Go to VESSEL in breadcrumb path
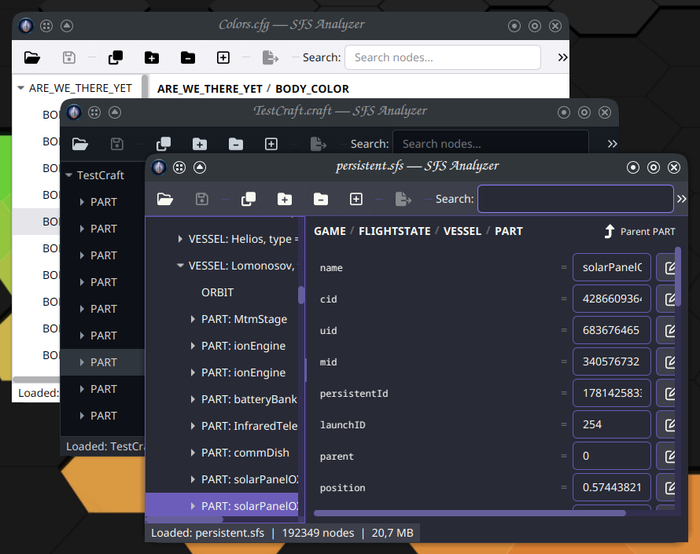Image resolution: width=700 pixels, height=554 pixels. tap(462, 231)
